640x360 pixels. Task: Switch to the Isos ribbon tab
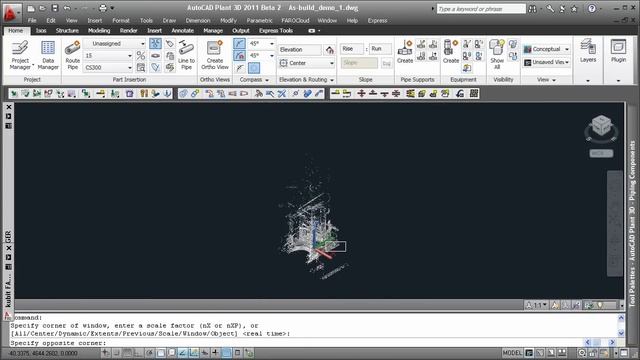click(41, 31)
